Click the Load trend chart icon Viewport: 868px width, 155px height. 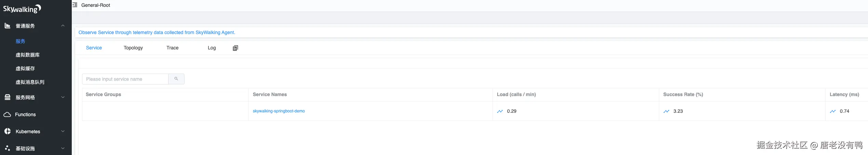(500, 111)
